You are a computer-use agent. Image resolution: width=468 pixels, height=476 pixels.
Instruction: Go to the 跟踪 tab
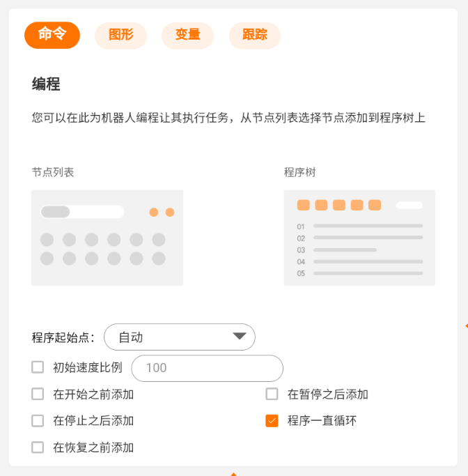tap(254, 36)
